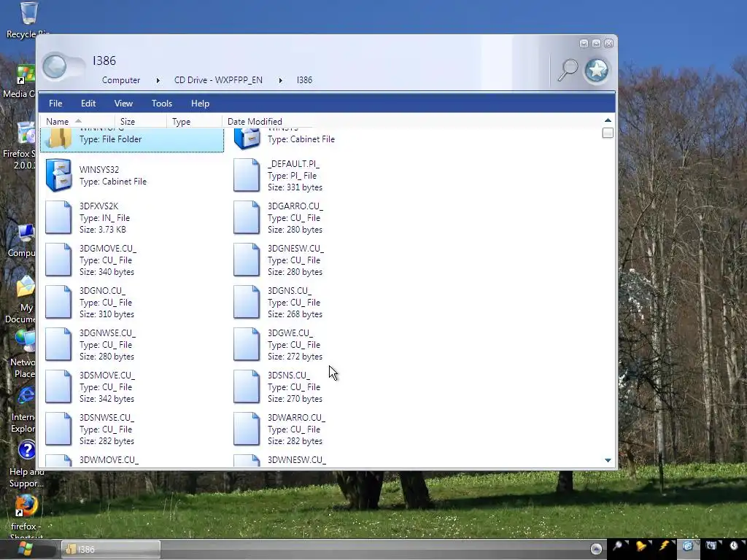Expand the arrow after CD Drive breadcrumb
Image resolution: width=747 pixels, height=560 pixels.
tap(280, 80)
